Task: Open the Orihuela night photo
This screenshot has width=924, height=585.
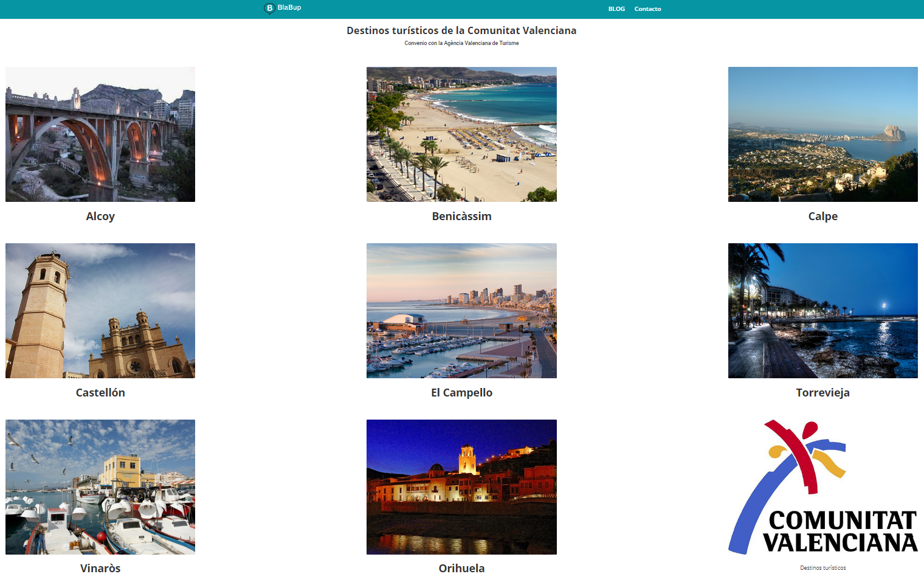Action: 461,487
